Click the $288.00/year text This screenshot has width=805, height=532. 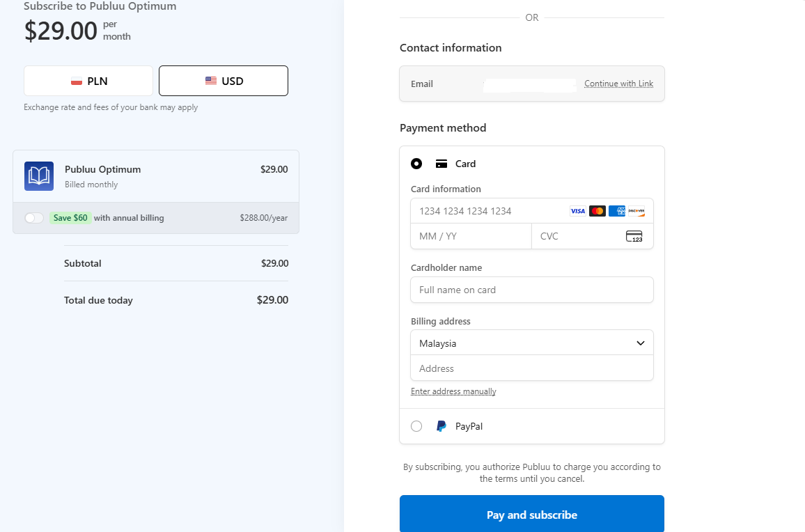pos(264,218)
